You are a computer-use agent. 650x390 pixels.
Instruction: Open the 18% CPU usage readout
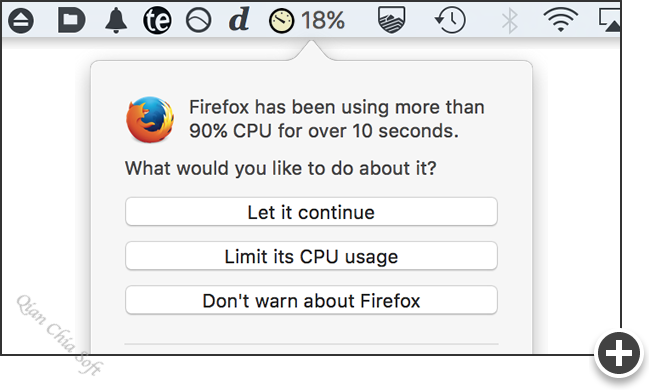pos(323,20)
